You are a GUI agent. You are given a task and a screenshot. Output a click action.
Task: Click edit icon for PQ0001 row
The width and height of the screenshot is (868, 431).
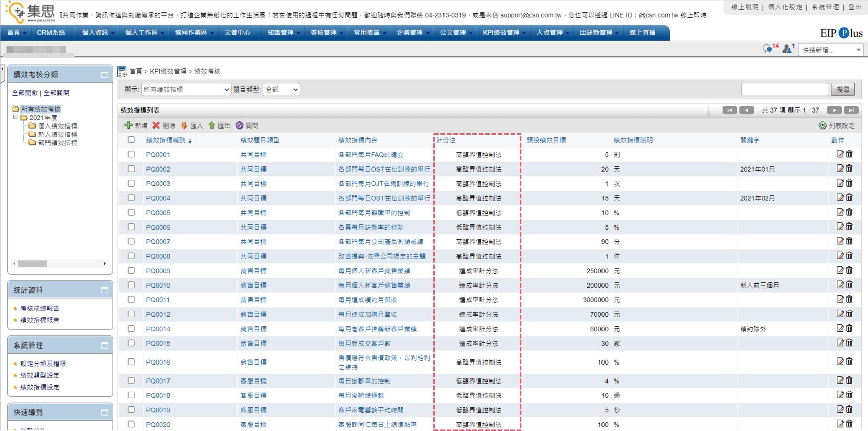pyautogui.click(x=840, y=154)
